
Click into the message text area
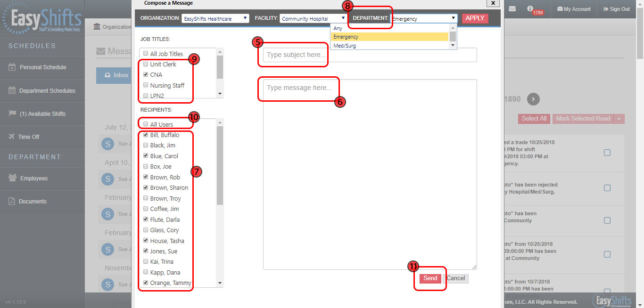click(370, 174)
